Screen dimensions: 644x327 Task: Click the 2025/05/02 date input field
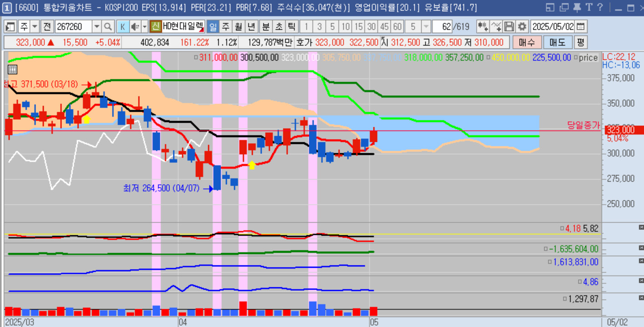coord(553,26)
